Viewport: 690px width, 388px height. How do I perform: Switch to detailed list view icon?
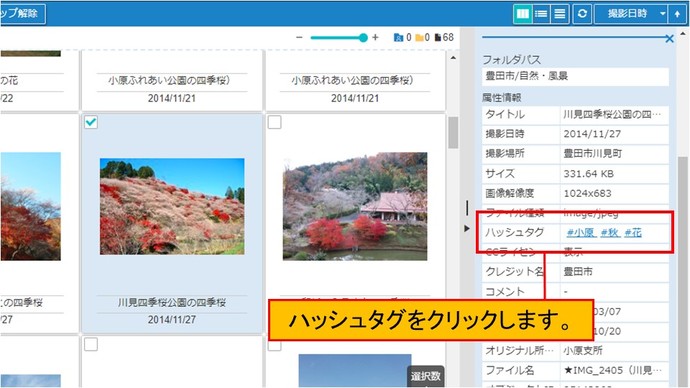pyautogui.click(x=541, y=14)
